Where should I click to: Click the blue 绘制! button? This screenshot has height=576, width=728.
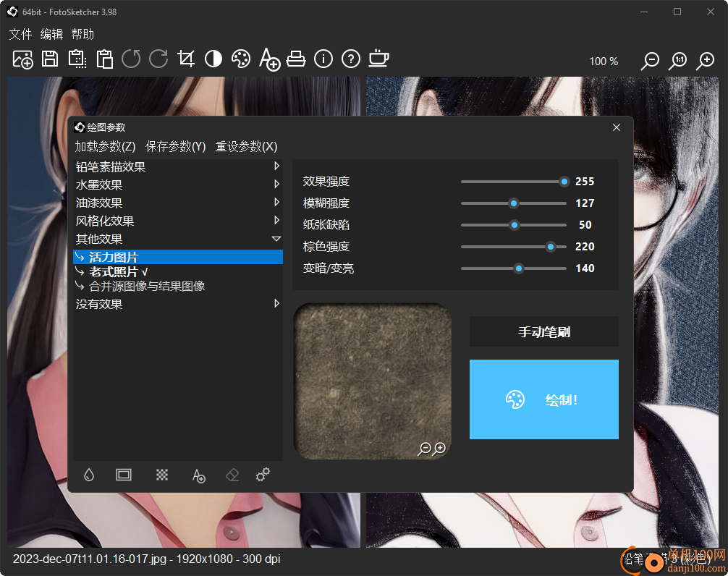coord(544,399)
